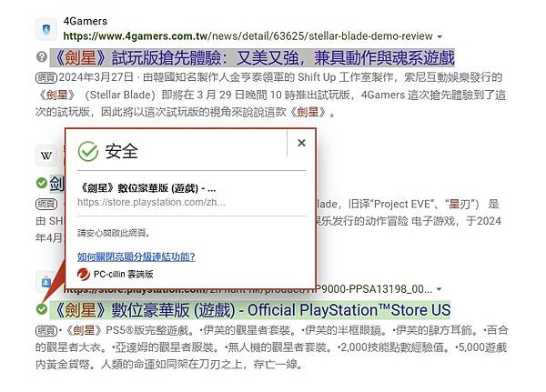Click the PC-cillin red logo icon
This screenshot has height=392, width=546.
click(x=84, y=275)
